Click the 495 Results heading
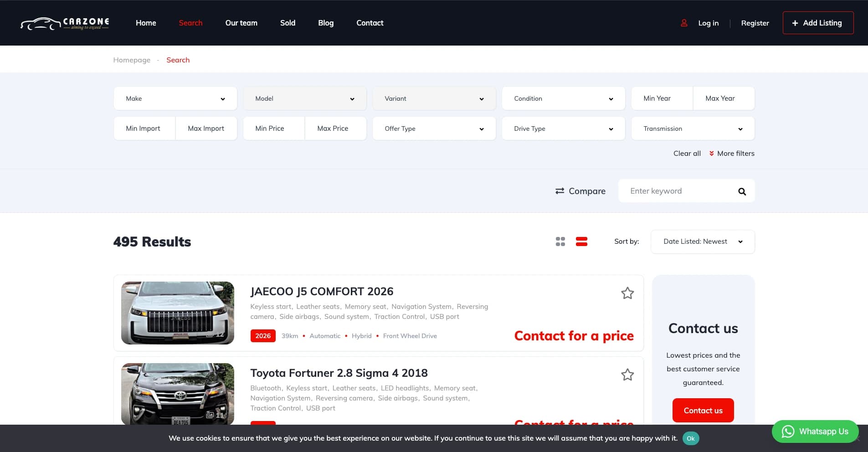The image size is (868, 452). pos(152,242)
